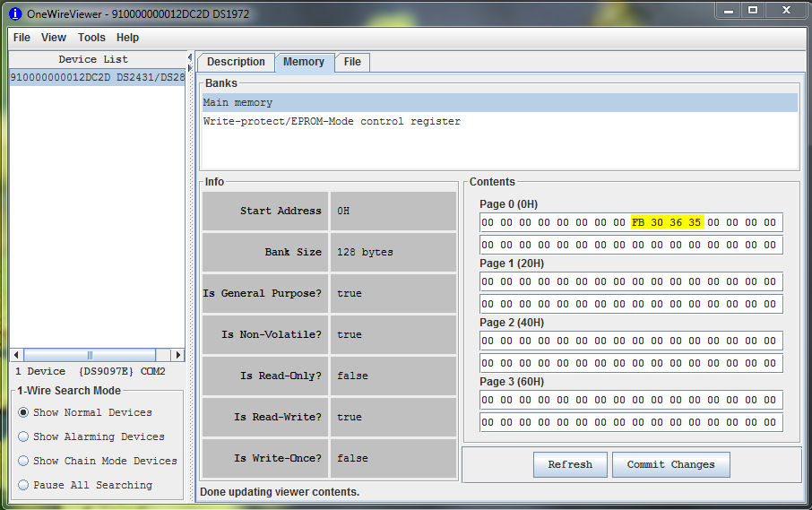
Task: Select device 910000000012DC2D in the Device List
Action: pos(98,77)
